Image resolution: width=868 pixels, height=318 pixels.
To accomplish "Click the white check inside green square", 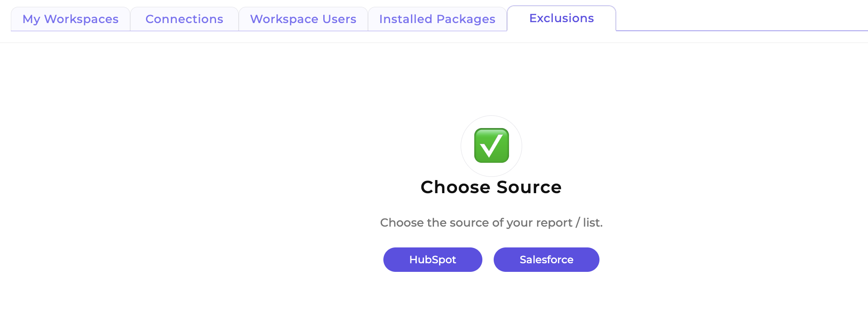I will (491, 146).
